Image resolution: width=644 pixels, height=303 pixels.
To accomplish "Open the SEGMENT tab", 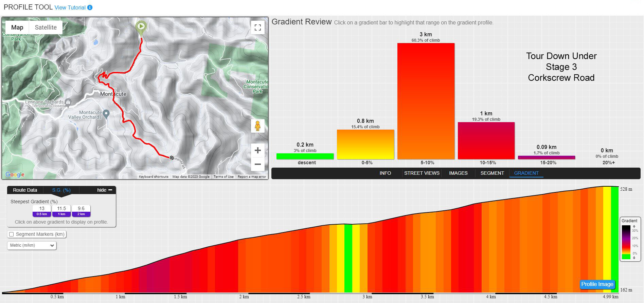I will (x=492, y=173).
